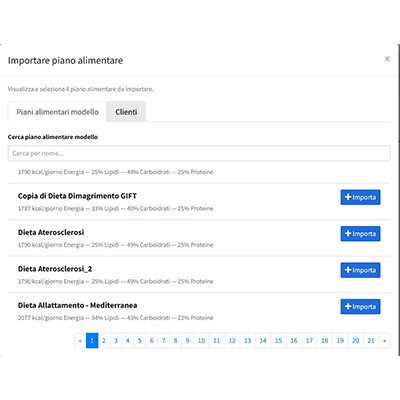The height and width of the screenshot is (400, 400).
Task: Focus the Cerca per nome search field
Action: (x=199, y=153)
